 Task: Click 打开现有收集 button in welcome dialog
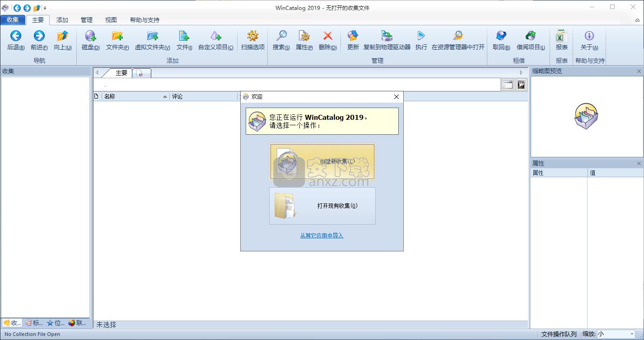pos(322,206)
